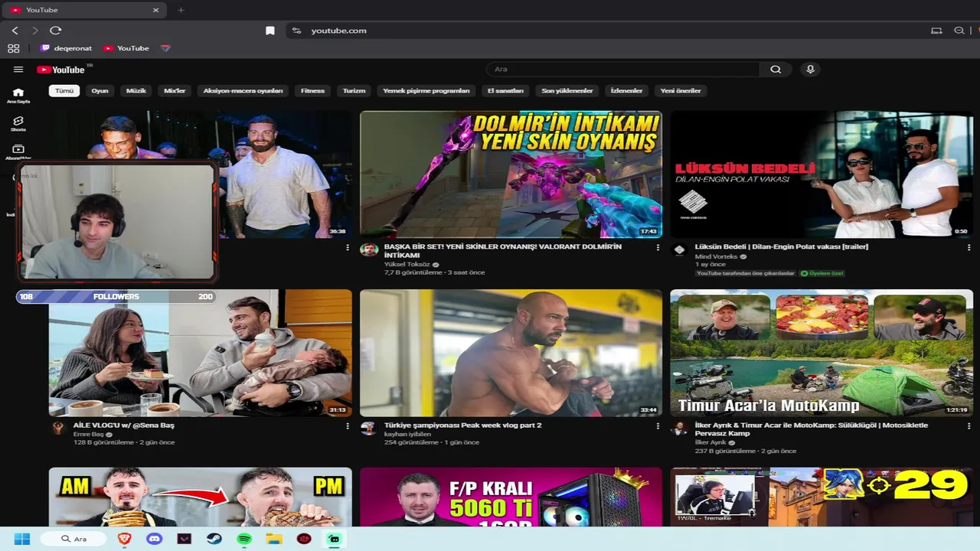This screenshot has width=980, height=551.
Task: Open Türkiye şampiyonası Peak week vlog title
Action: (462, 425)
